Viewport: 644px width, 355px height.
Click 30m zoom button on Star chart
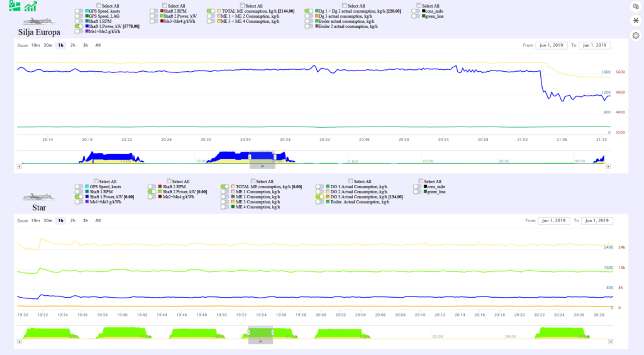[x=48, y=221]
